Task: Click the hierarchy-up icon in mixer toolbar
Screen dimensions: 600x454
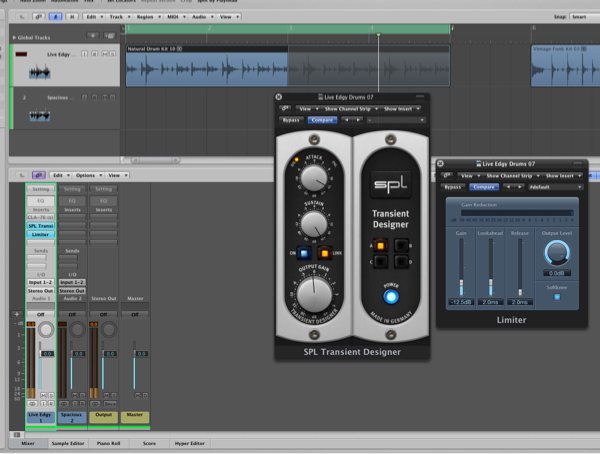Action: coord(22,175)
